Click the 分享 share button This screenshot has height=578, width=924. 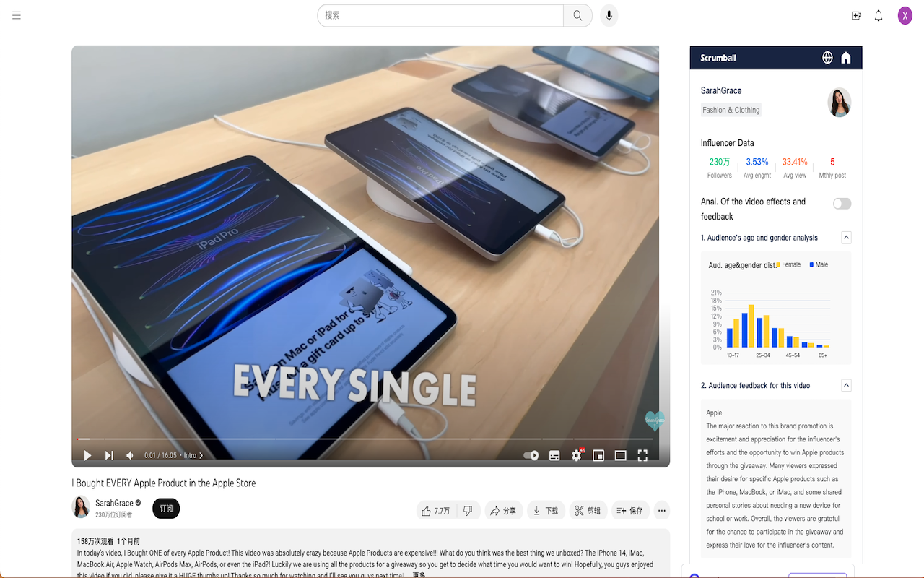503,511
